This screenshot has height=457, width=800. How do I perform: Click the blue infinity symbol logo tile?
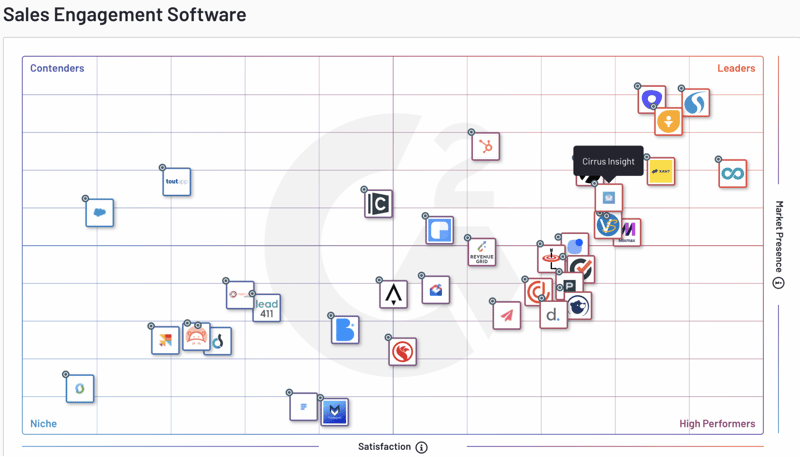(x=733, y=174)
